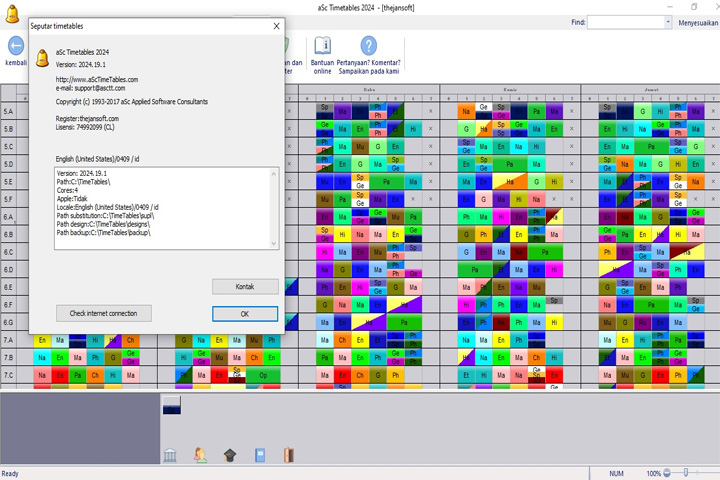Image resolution: width=720 pixels, height=480 pixels.
Task: Select the Ru card in row 6.G
Action: click(x=643, y=322)
